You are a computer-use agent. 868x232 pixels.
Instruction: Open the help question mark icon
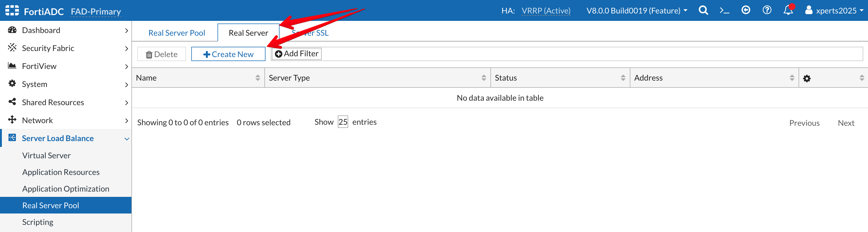(x=767, y=10)
